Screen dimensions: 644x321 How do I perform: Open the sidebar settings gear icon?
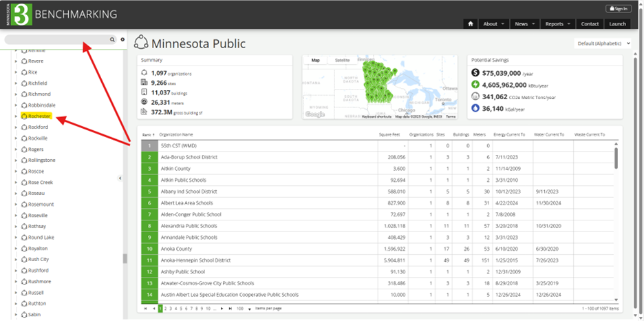(x=122, y=40)
